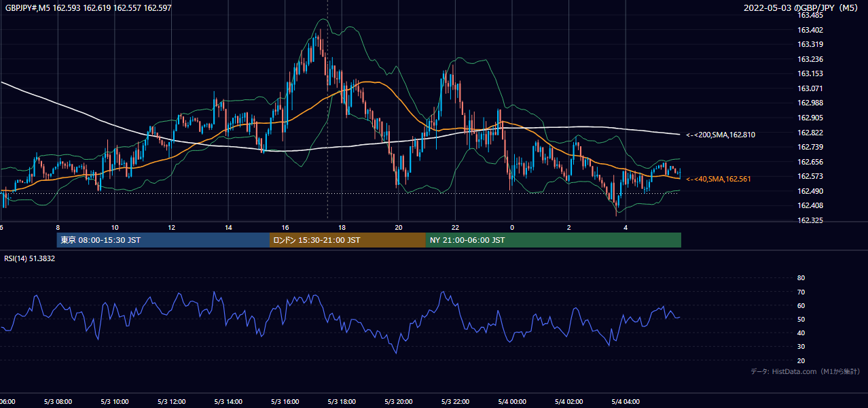Click the 5/3 18:00 time axis label
Image resolution: width=868 pixels, height=408 pixels.
point(342,402)
